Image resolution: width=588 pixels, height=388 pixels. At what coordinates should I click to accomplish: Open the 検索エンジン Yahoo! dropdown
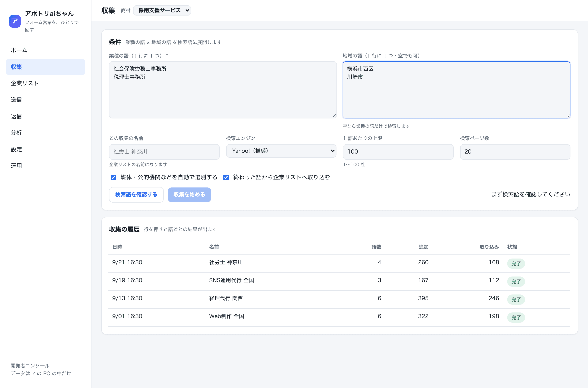281,151
